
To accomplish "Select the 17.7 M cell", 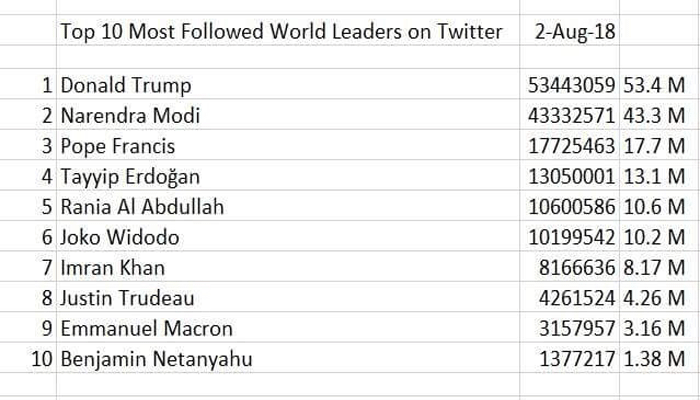I will tap(652, 146).
